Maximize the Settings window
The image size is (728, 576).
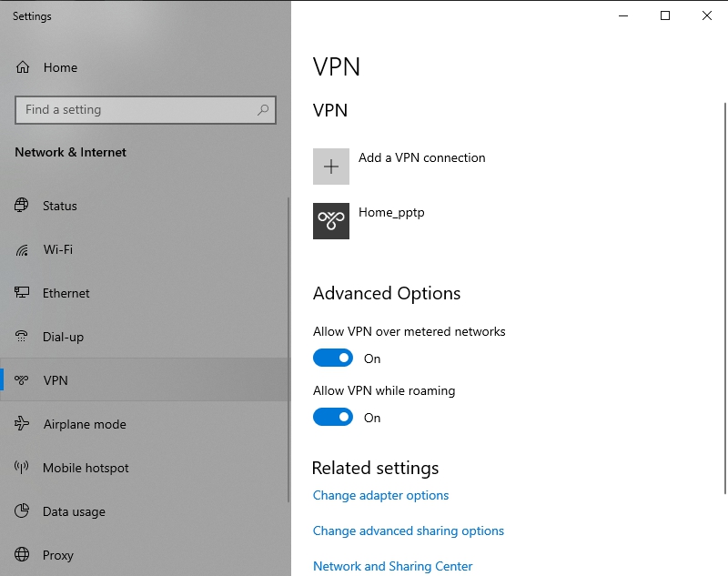[x=665, y=15]
